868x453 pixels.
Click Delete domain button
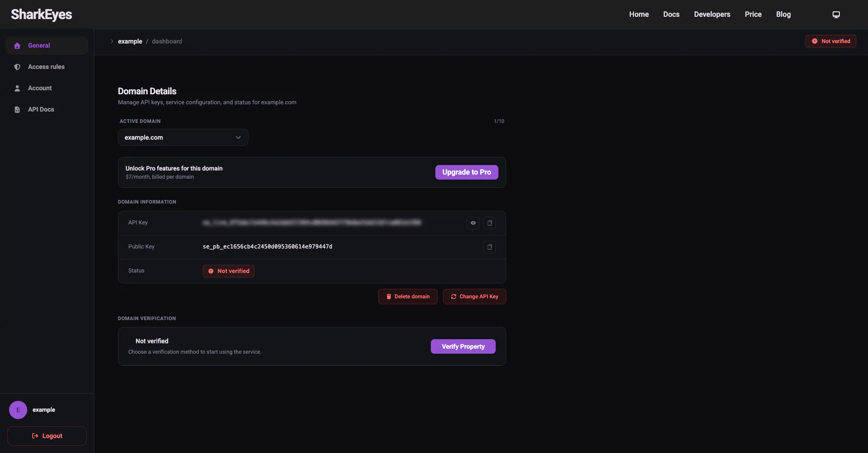coord(408,297)
